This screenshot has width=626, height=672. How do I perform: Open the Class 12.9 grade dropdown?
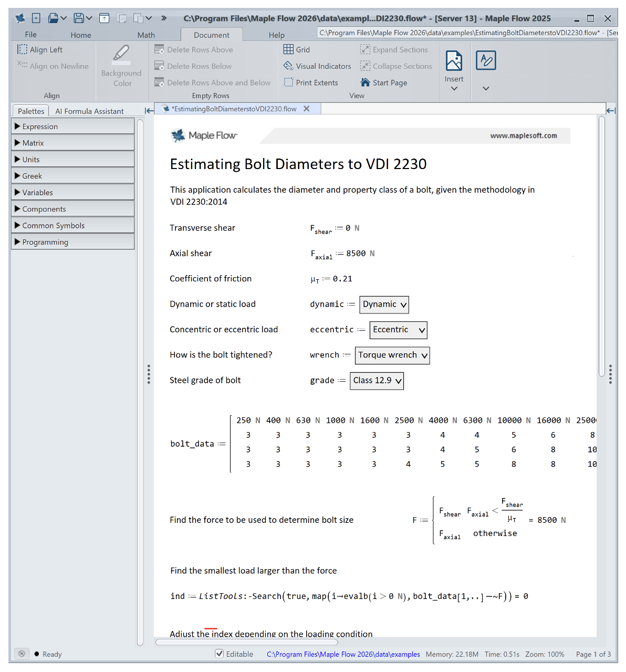coord(377,381)
